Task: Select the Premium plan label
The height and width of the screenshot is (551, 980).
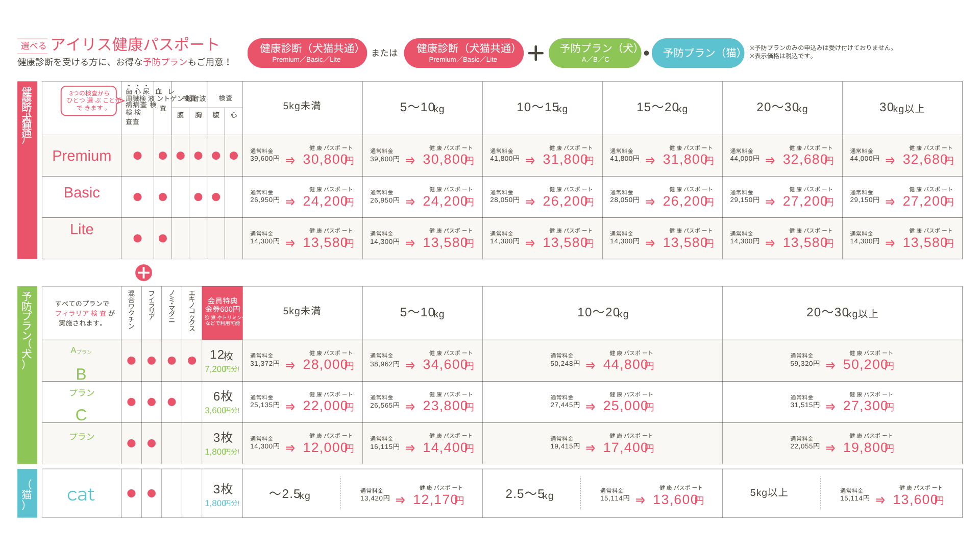Action: click(x=82, y=156)
